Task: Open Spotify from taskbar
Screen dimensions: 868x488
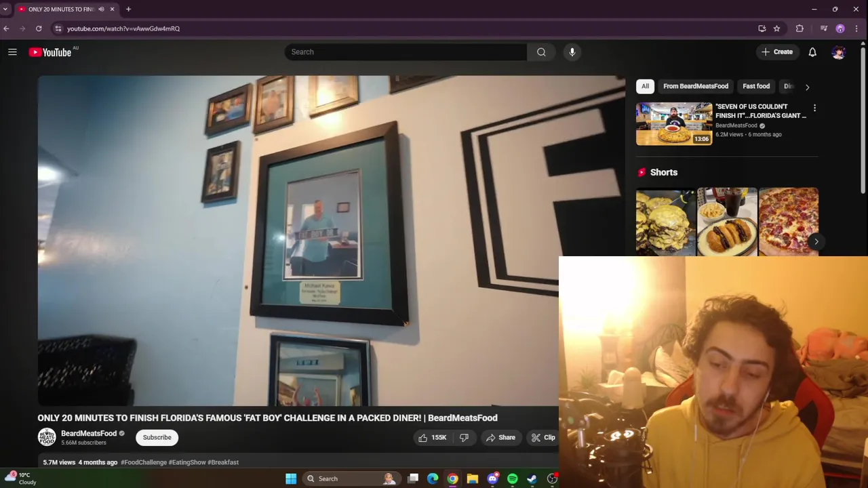Action: point(513,479)
